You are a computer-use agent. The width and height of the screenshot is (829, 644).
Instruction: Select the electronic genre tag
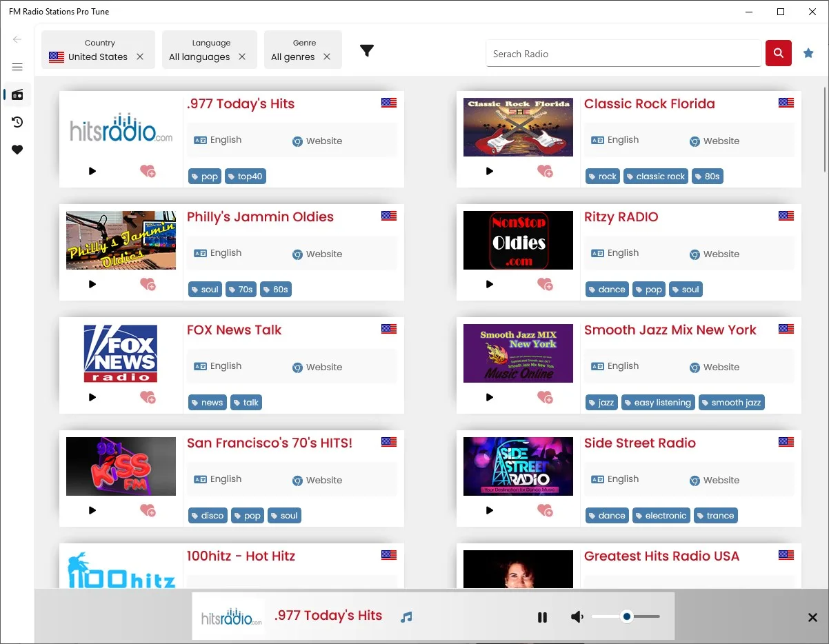661,516
